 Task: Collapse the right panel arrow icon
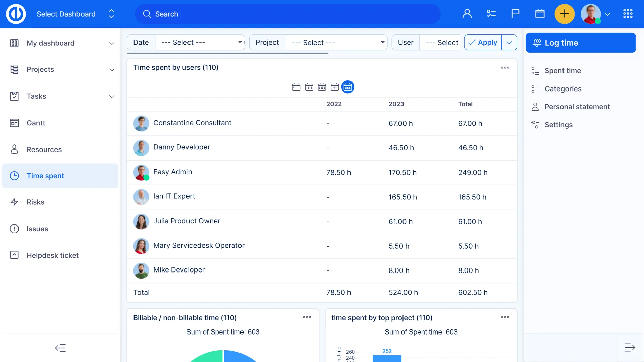tap(630, 348)
